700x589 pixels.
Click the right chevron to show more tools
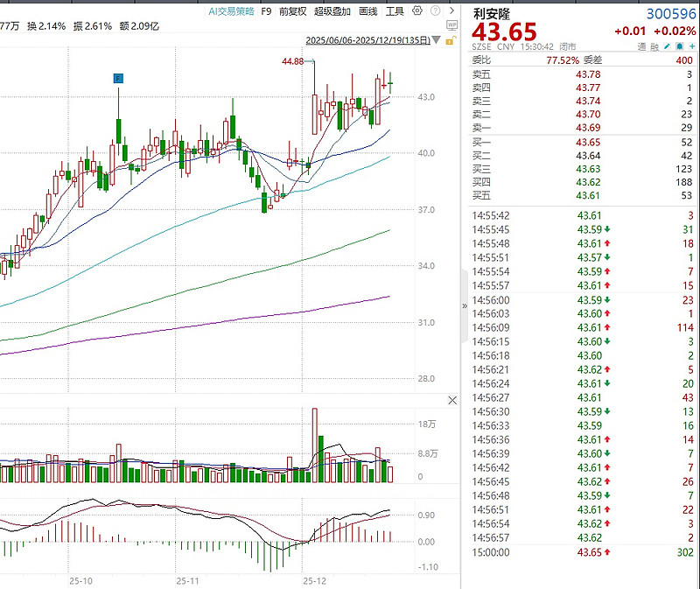[x=451, y=11]
